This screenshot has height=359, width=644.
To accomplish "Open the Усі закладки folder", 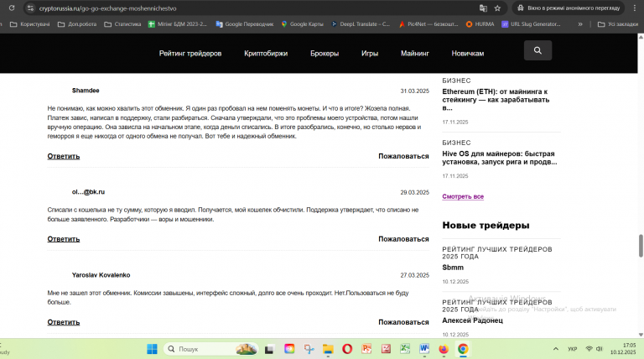I will click(618, 24).
